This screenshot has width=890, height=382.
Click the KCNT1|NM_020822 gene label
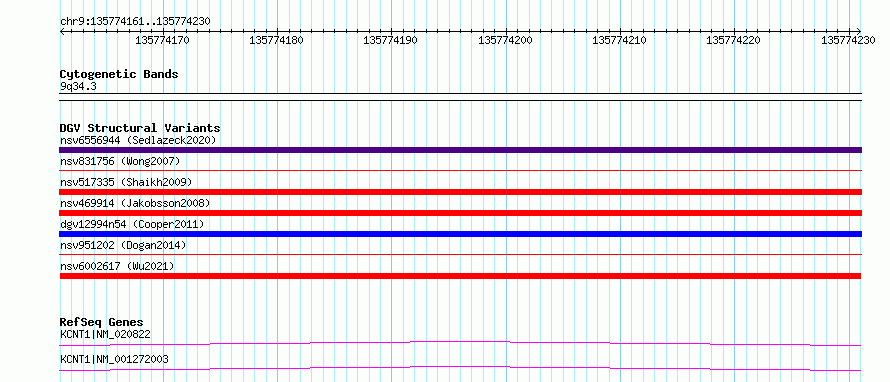pos(105,334)
